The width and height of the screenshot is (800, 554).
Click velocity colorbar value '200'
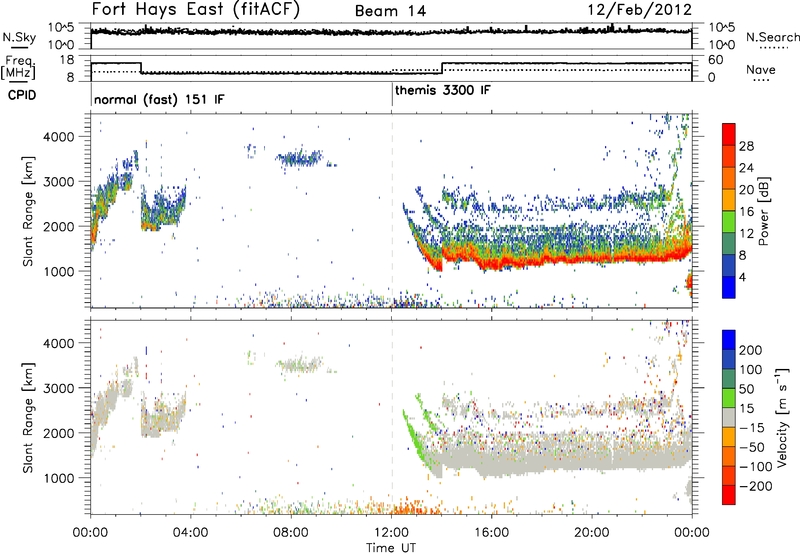coord(751,350)
